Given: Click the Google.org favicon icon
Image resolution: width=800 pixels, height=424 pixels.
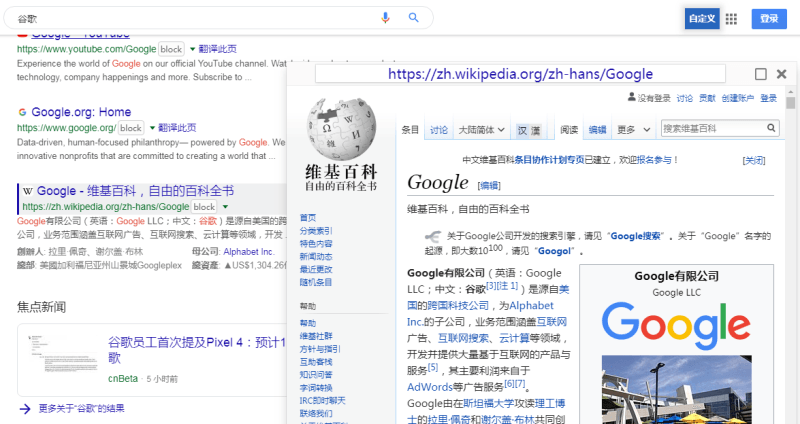Looking at the screenshot, I should point(22,112).
